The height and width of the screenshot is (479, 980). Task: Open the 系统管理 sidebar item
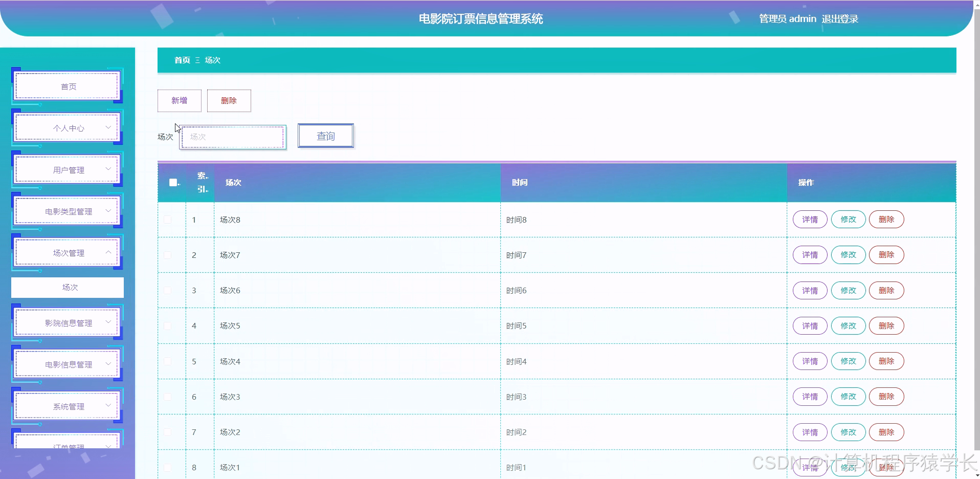[x=68, y=406]
